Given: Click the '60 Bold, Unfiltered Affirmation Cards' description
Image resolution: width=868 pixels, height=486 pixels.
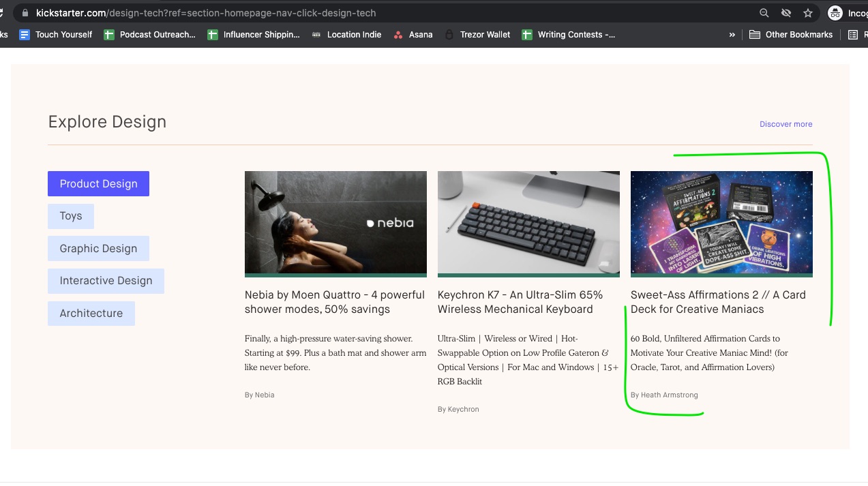Looking at the screenshot, I should tap(709, 353).
